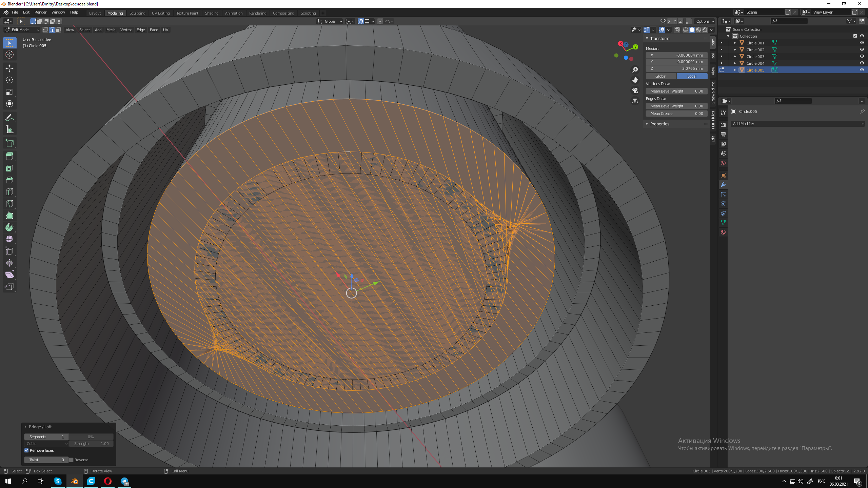Select the Rip Region tool
The image size is (868, 488).
pos(9,287)
